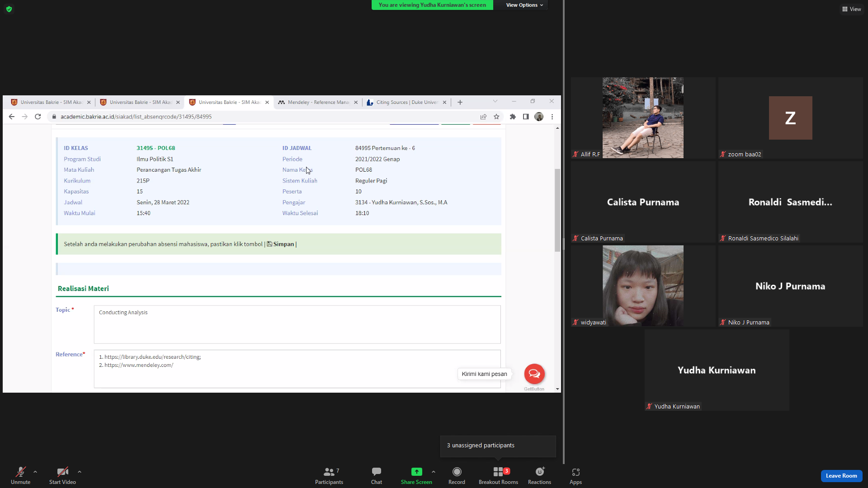Select the Yudha Kurniawan participant tile
868x488 pixels.
717,370
